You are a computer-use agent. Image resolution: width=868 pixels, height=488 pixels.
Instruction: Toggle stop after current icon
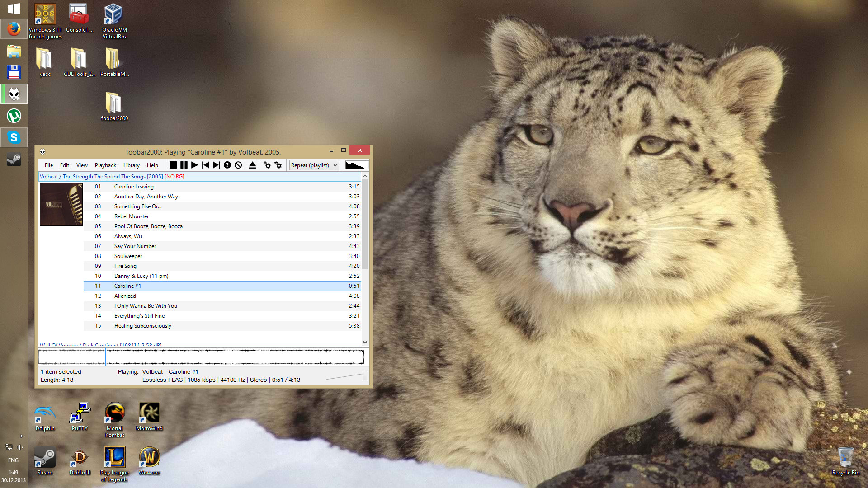click(238, 165)
